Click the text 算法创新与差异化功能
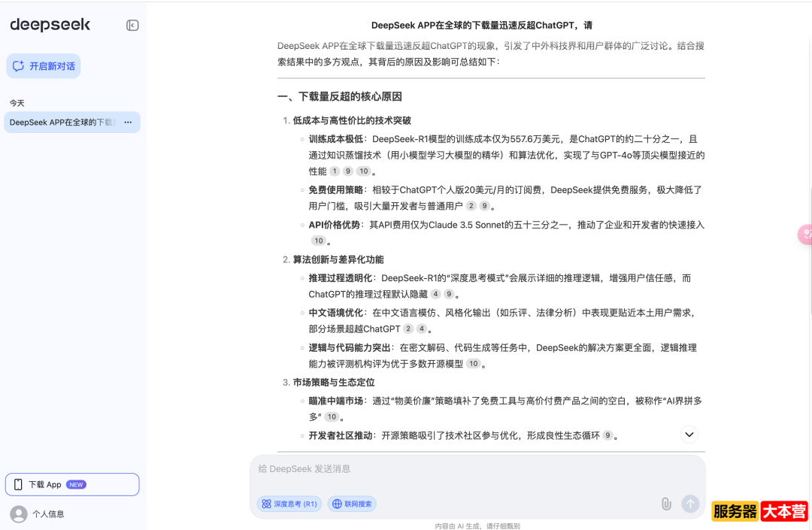 [338, 260]
